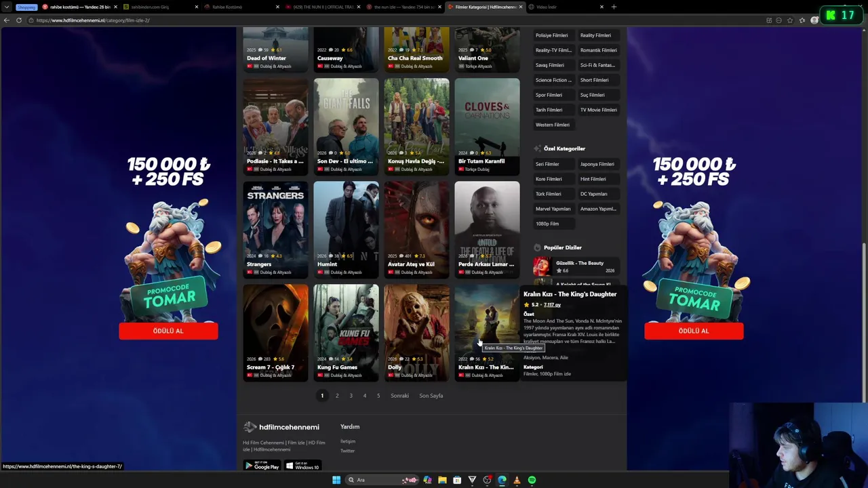Viewport: 868px width, 488px height.
Task: Open Spotify from the taskbar
Action: pyautogui.click(x=532, y=480)
